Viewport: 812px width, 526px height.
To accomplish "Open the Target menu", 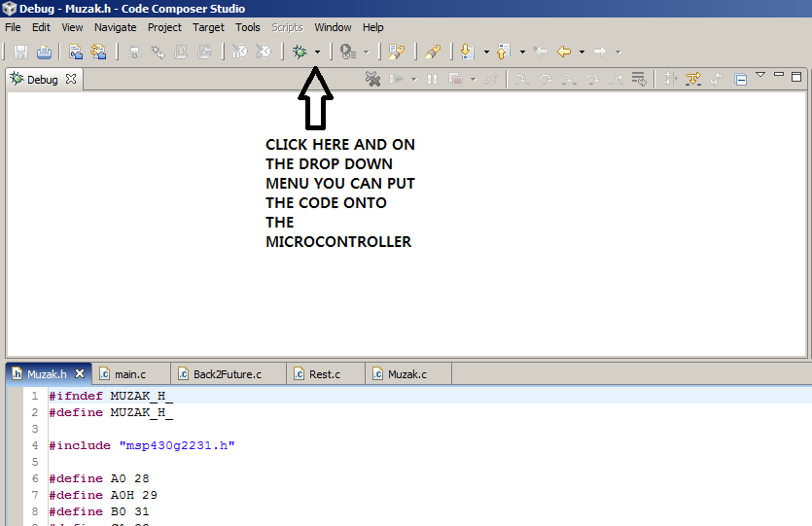I will tap(208, 27).
